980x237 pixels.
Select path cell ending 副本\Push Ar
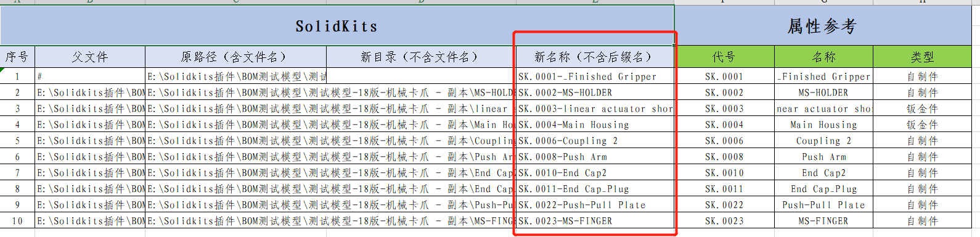[x=330, y=157]
